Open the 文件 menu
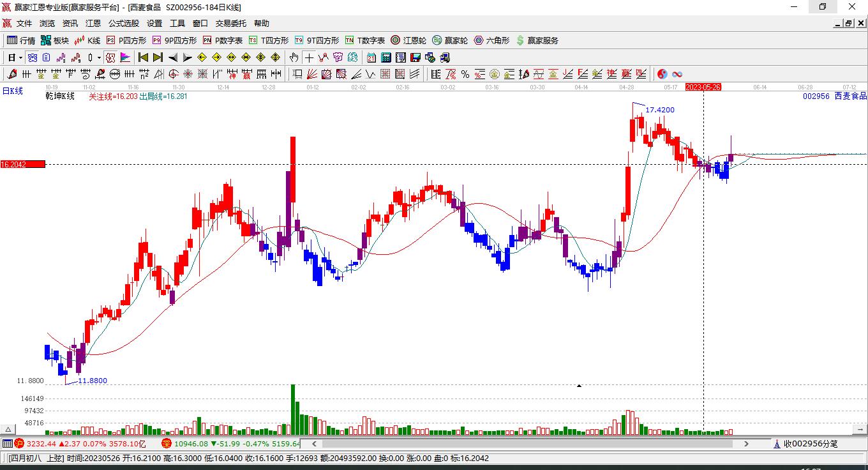This screenshot has height=470, width=868. (x=24, y=24)
